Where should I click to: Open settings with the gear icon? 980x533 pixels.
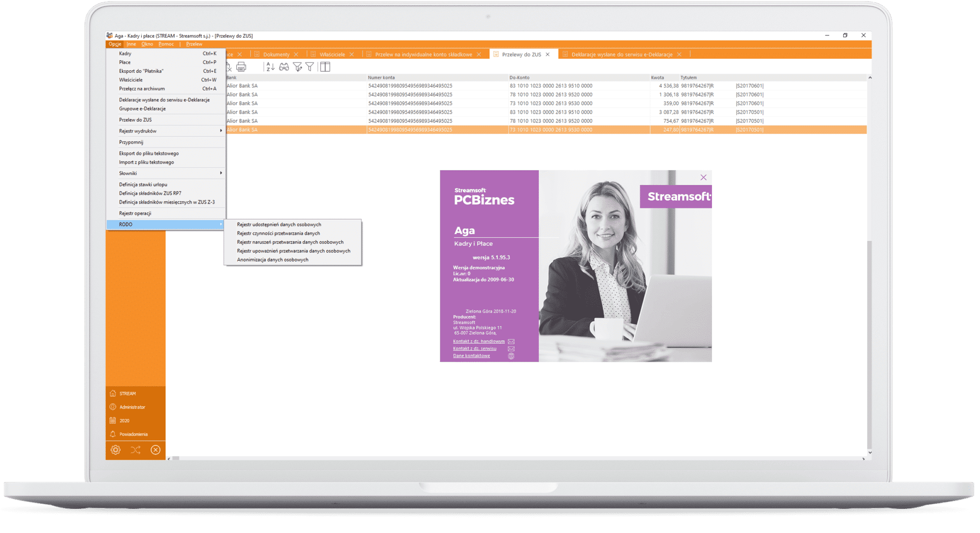coord(115,450)
